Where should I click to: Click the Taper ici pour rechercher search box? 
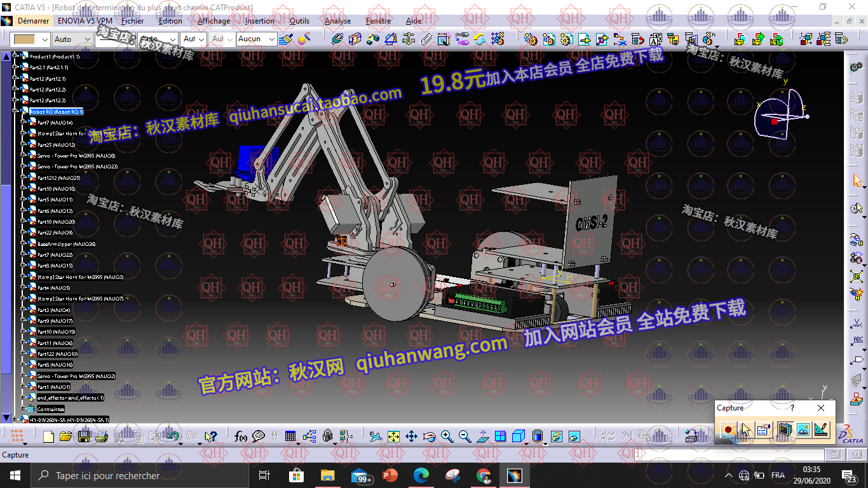139,475
